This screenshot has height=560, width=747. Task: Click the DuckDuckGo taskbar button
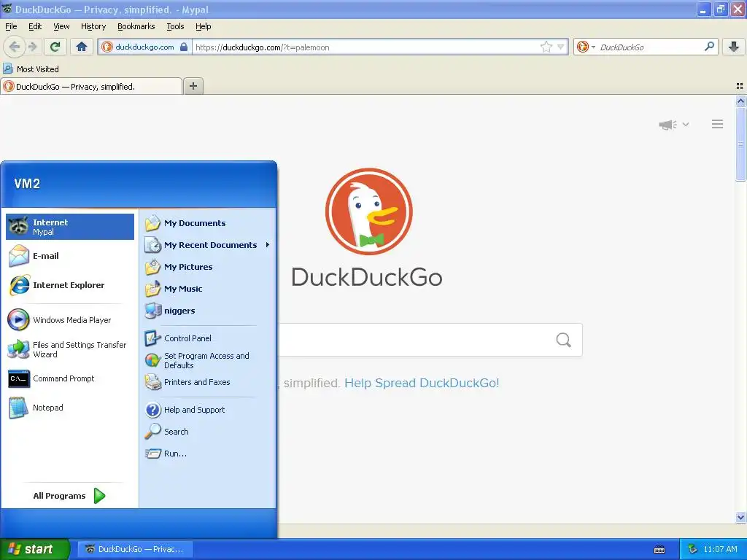coord(135,549)
